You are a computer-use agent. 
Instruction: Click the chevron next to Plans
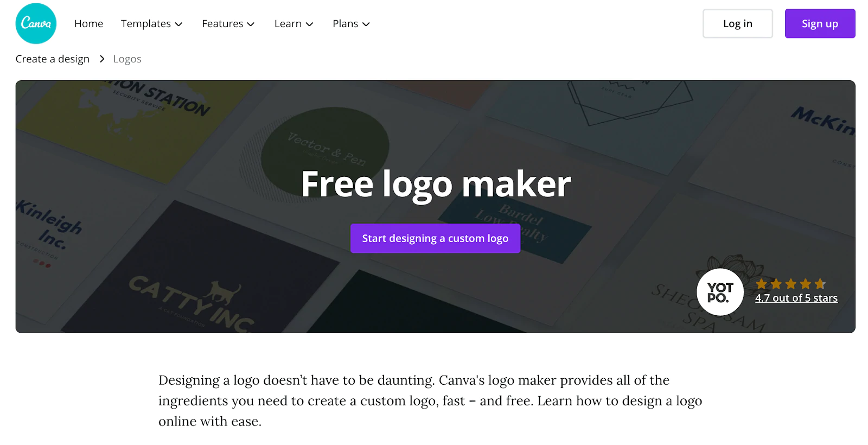[x=366, y=24]
